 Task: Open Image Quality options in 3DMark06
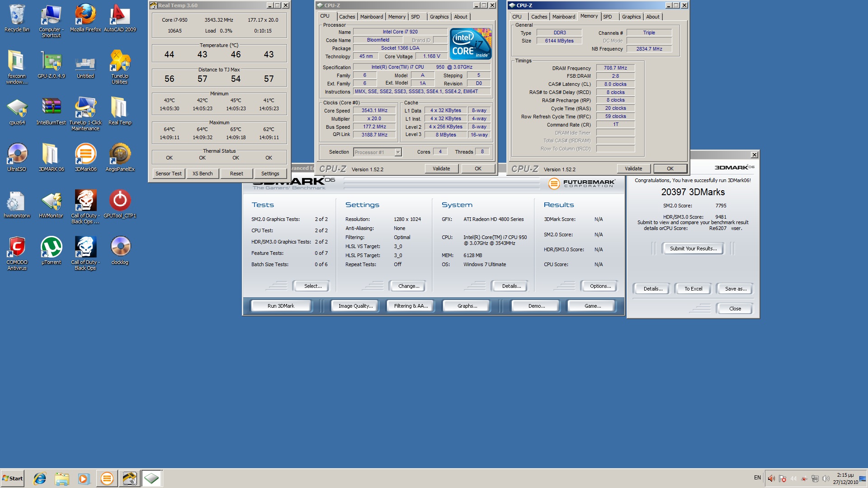tap(356, 306)
